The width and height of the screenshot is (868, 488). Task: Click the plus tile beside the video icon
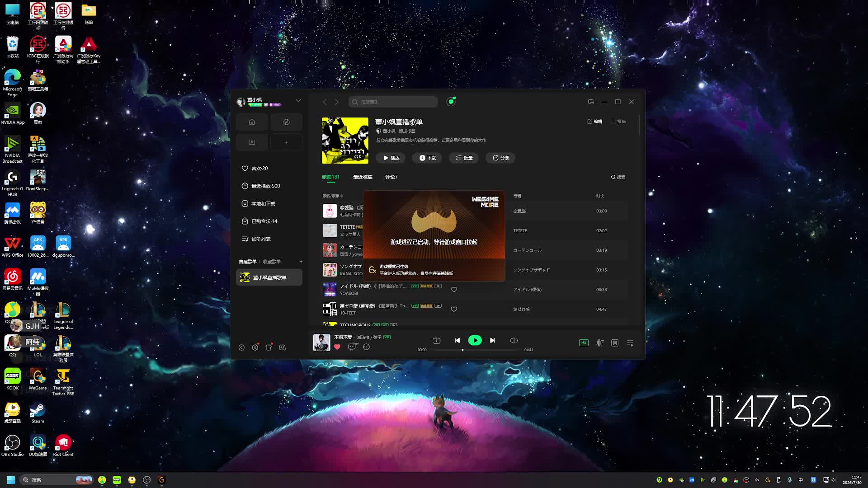pos(286,142)
